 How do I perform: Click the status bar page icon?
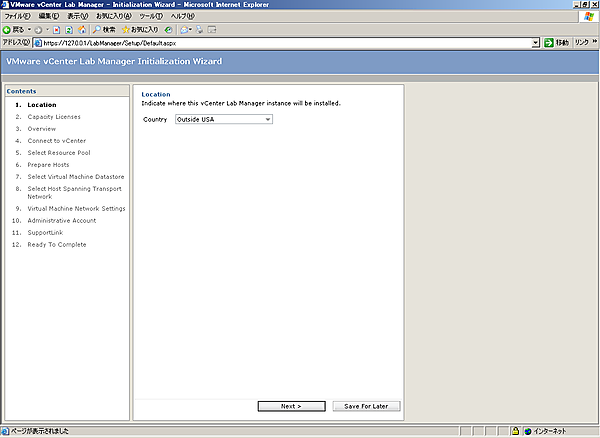(x=5, y=431)
